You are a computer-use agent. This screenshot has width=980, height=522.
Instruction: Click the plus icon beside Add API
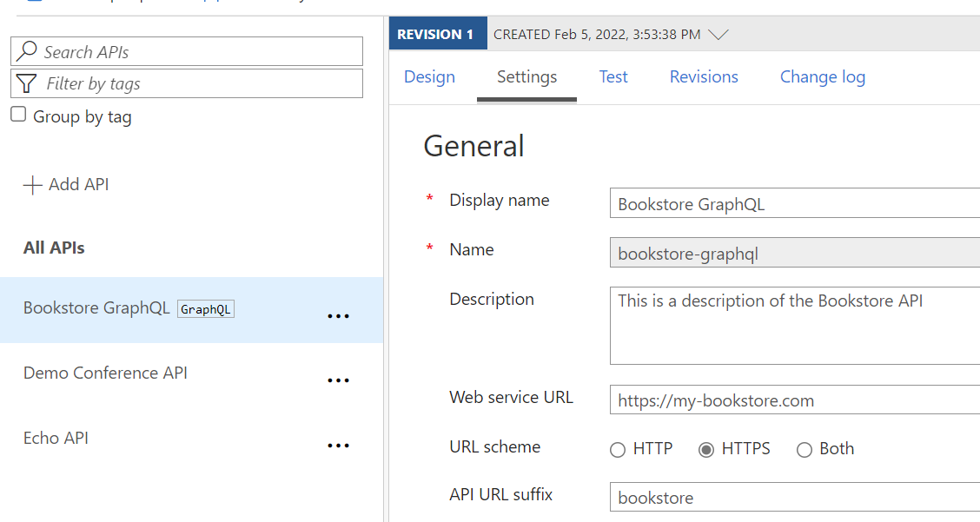pyautogui.click(x=32, y=185)
